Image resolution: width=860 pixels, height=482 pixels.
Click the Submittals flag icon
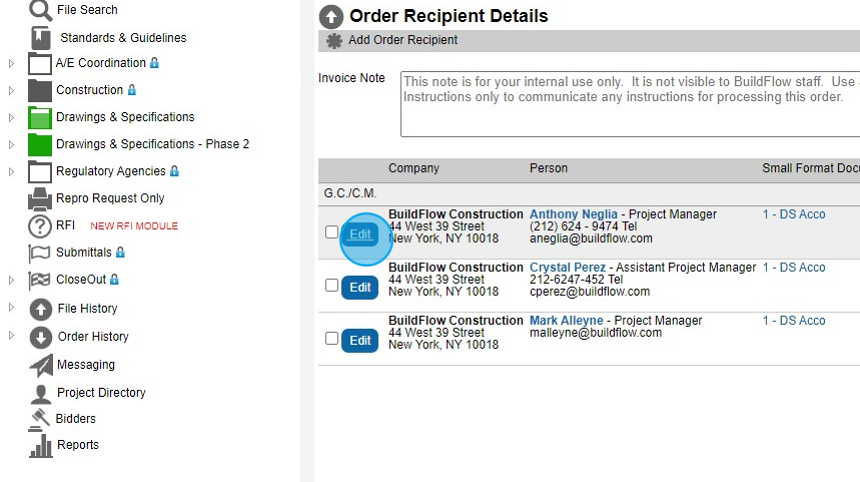point(40,253)
